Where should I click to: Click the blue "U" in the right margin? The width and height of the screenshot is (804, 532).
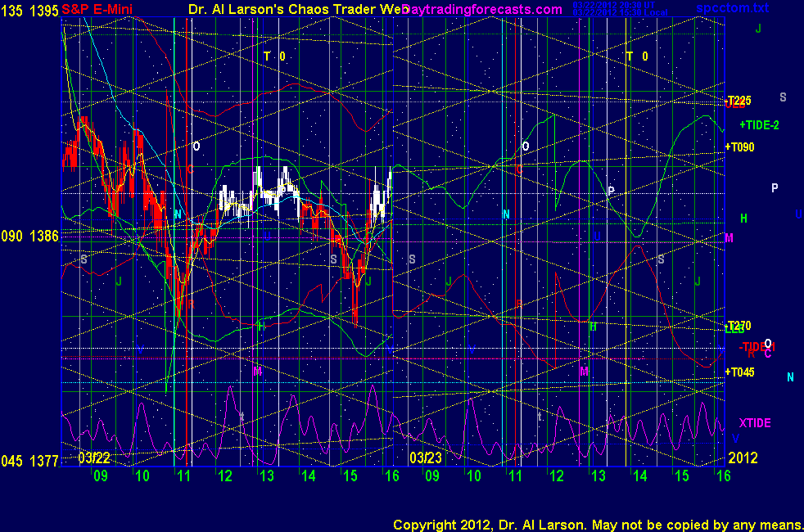pos(798,214)
